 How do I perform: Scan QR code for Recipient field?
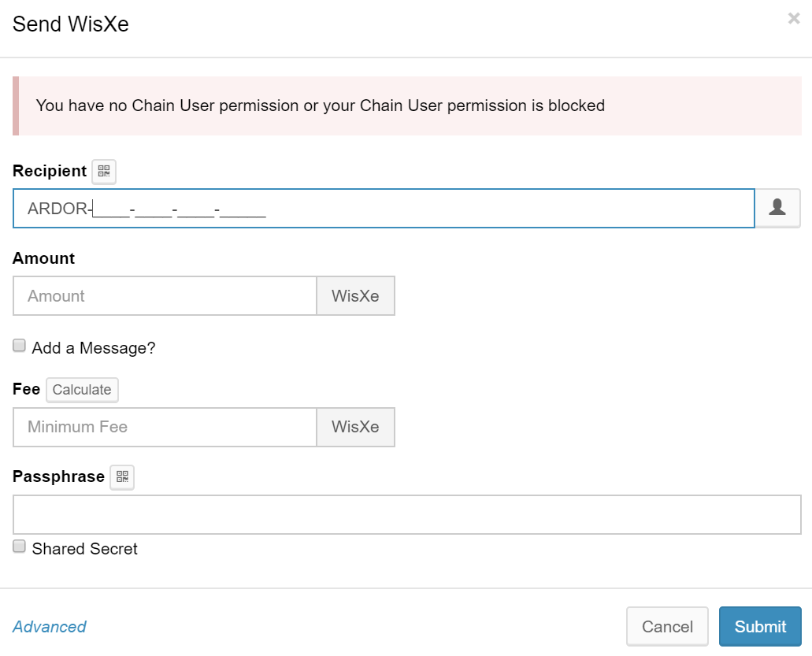click(x=104, y=171)
